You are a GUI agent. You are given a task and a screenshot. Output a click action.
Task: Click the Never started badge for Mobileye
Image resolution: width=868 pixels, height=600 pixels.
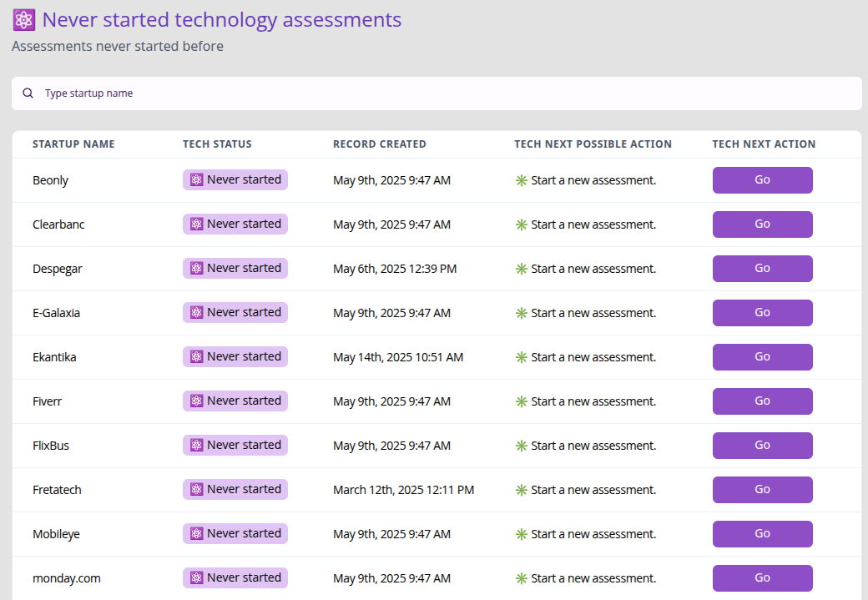pyautogui.click(x=235, y=534)
